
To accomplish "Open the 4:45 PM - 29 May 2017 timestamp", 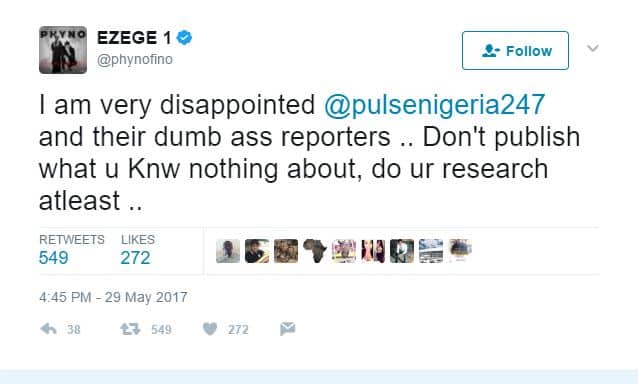I will click(x=113, y=297).
